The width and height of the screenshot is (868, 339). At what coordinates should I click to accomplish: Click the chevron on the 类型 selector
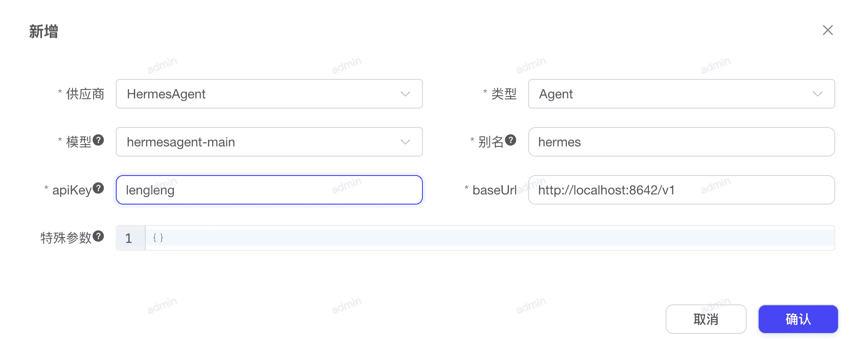coord(818,94)
